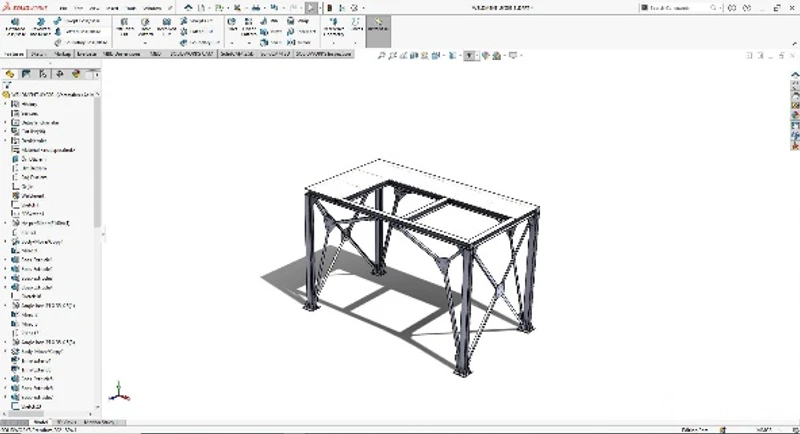The image size is (800, 434).
Task: Choose the Draft feature
Action: [x=270, y=32]
